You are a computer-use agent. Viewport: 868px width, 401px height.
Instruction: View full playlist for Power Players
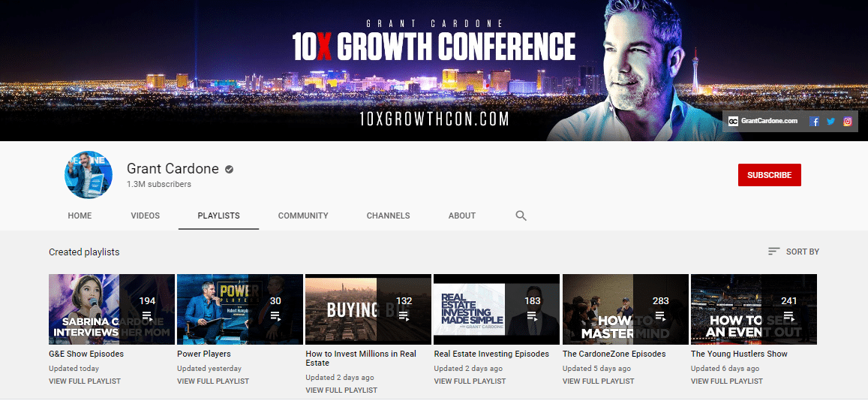[x=213, y=381]
